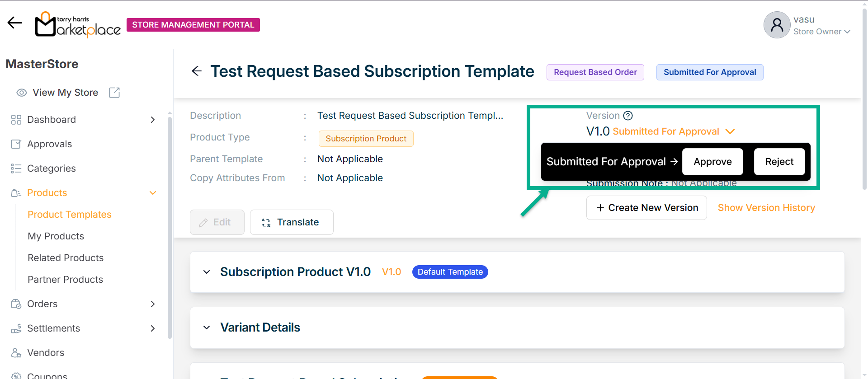Image resolution: width=868 pixels, height=379 pixels.
Task: Open the version status dropdown arrow
Action: click(730, 131)
